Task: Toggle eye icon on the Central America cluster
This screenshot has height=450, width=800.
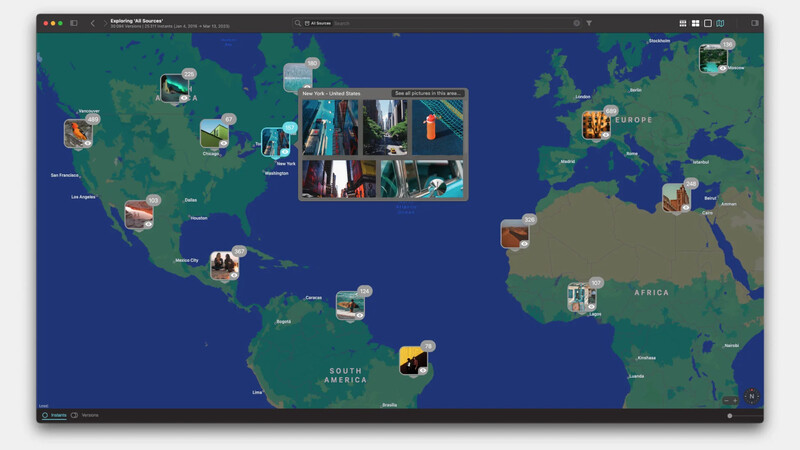Action: (234, 275)
